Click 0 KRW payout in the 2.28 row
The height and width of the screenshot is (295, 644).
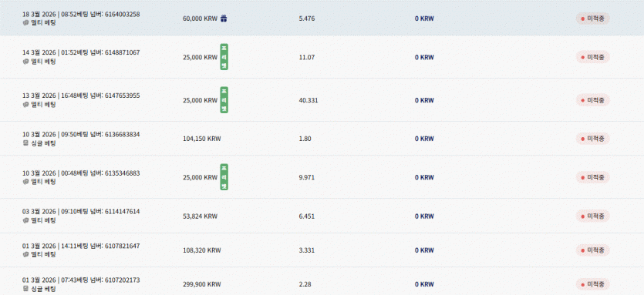[x=424, y=284]
